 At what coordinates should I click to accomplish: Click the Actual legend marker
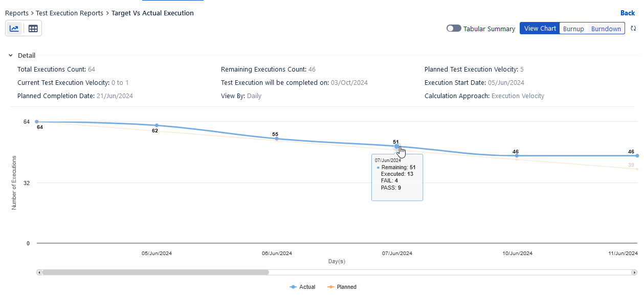tap(293, 287)
